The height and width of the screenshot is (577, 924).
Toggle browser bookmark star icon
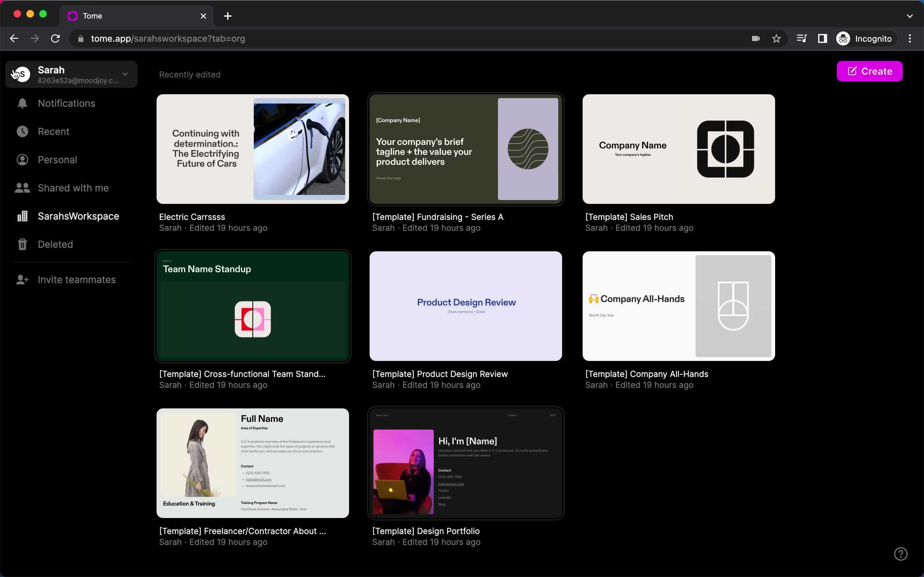click(x=776, y=38)
